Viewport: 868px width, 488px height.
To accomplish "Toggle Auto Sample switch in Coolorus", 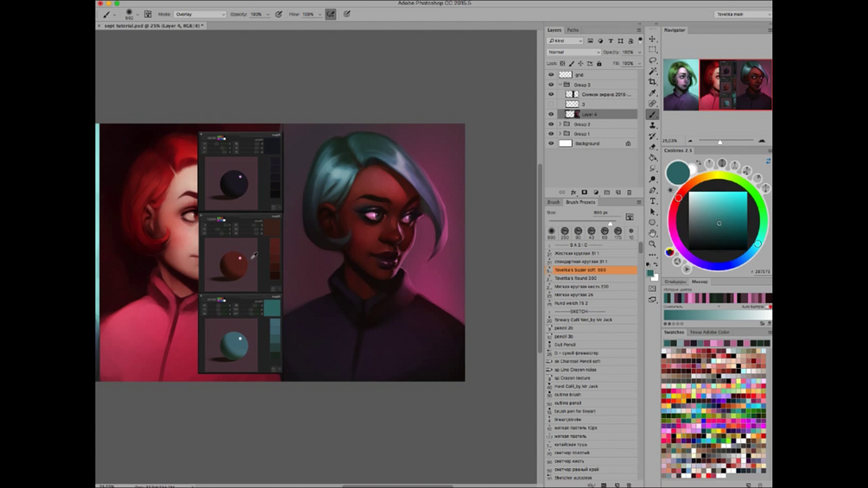I will coord(769,307).
